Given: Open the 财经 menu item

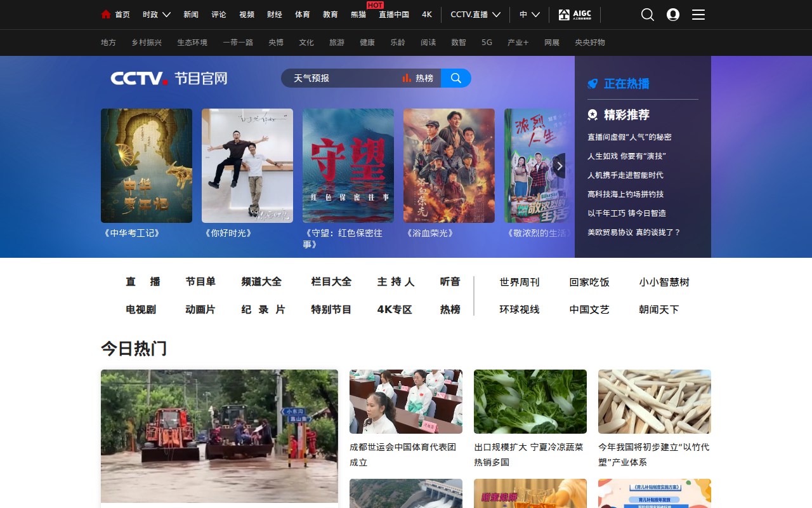Looking at the screenshot, I should click(x=275, y=15).
